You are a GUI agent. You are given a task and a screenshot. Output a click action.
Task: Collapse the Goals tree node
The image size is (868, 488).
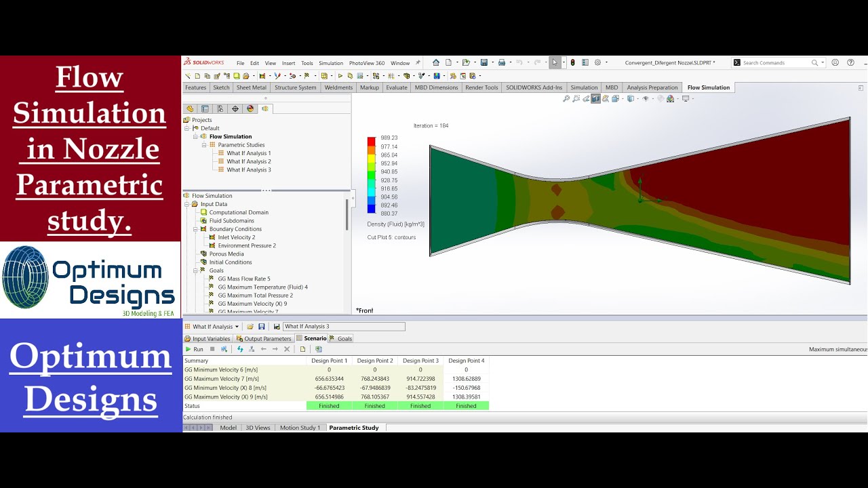point(195,270)
